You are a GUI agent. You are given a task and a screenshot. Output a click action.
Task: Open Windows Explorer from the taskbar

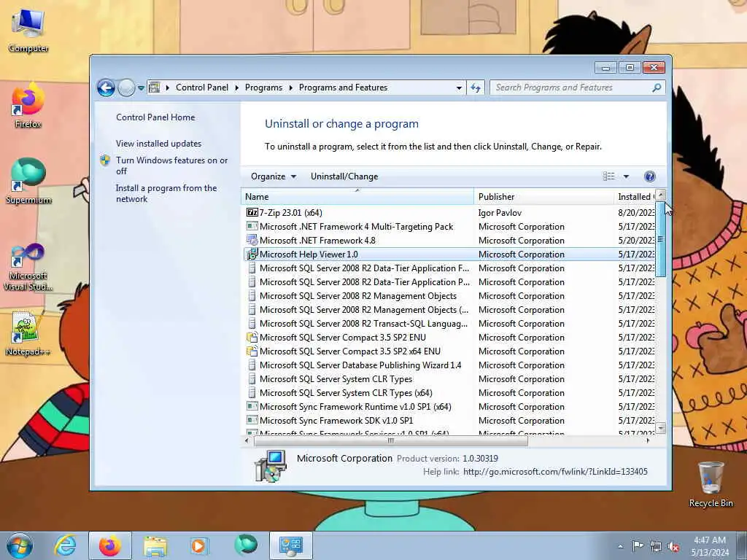[x=155, y=545]
